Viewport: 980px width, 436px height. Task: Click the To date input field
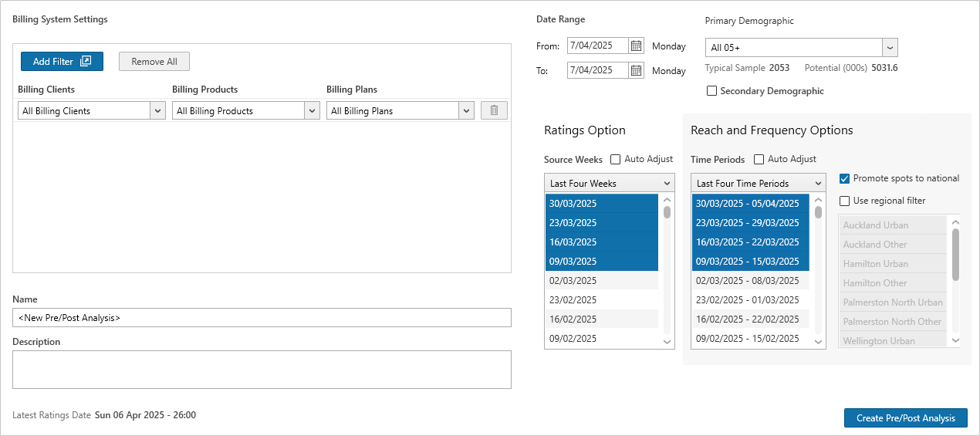pos(598,70)
